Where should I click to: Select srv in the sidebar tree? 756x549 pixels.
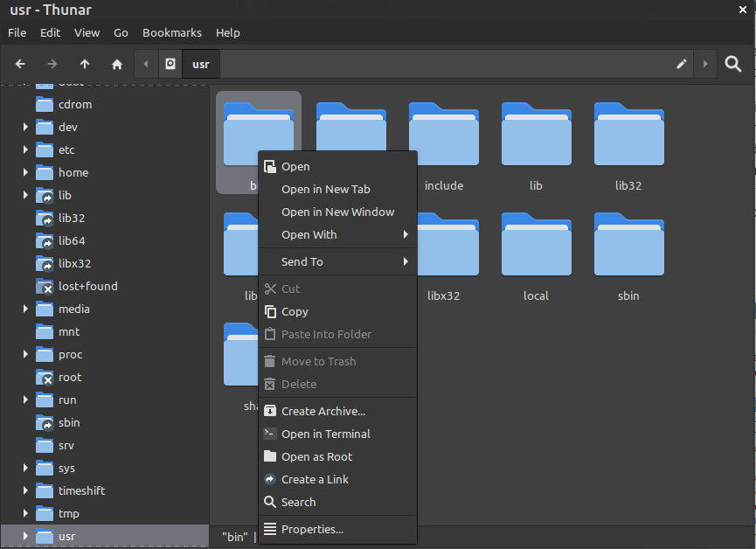click(x=66, y=445)
